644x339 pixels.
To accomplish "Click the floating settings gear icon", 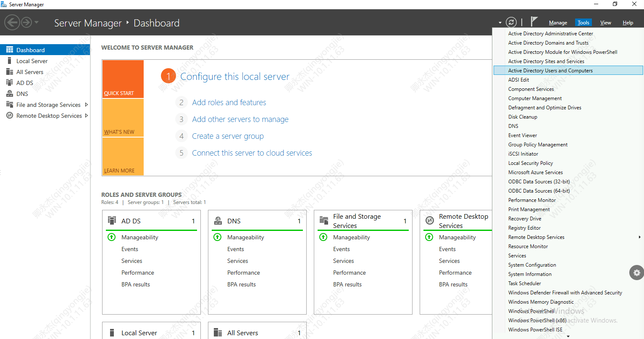I will [636, 273].
